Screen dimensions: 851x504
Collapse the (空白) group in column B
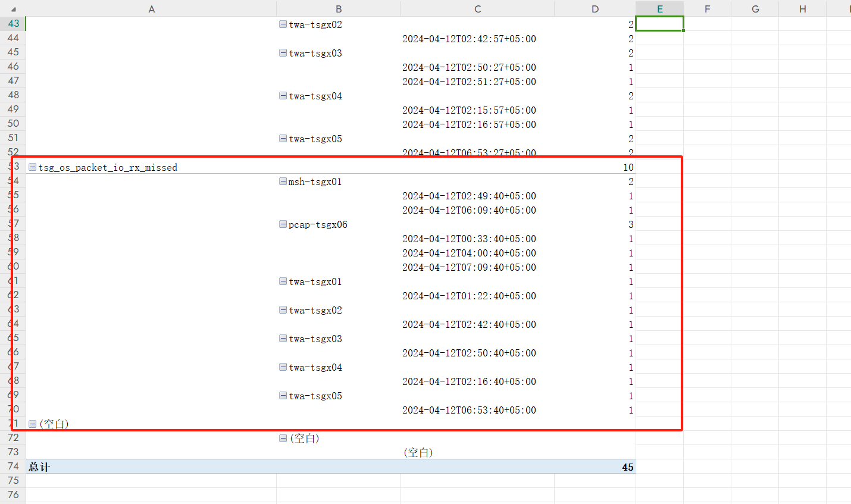click(x=283, y=438)
